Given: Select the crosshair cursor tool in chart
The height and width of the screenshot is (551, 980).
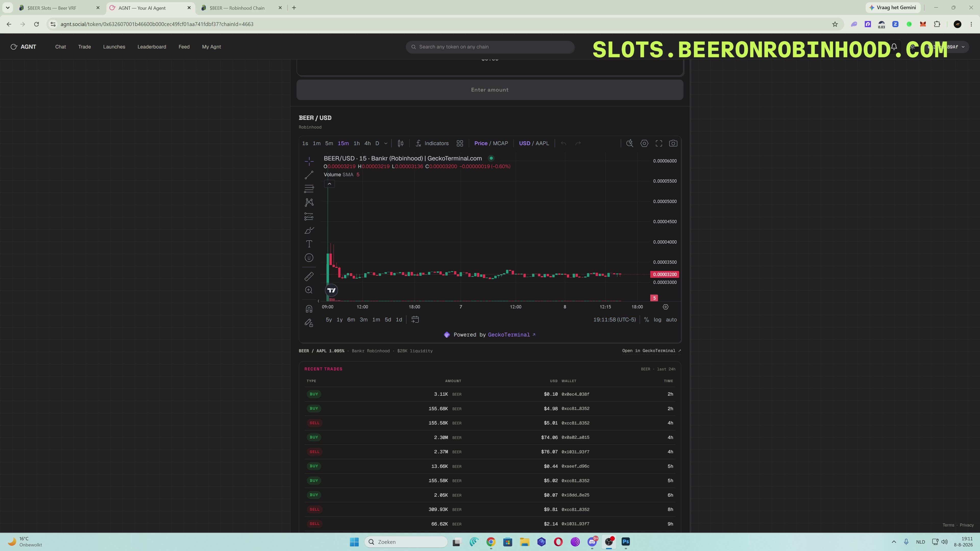Looking at the screenshot, I should [309, 161].
